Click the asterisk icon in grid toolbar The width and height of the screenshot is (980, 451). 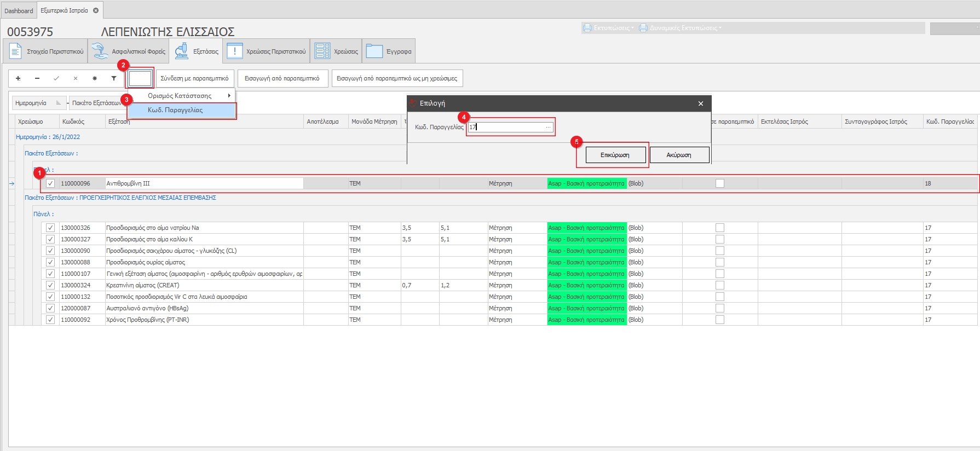(x=95, y=78)
